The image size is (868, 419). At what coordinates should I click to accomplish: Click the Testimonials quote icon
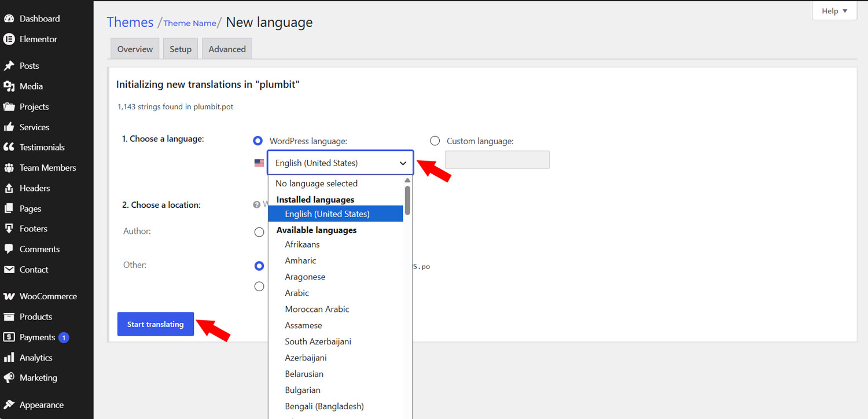[9, 148]
